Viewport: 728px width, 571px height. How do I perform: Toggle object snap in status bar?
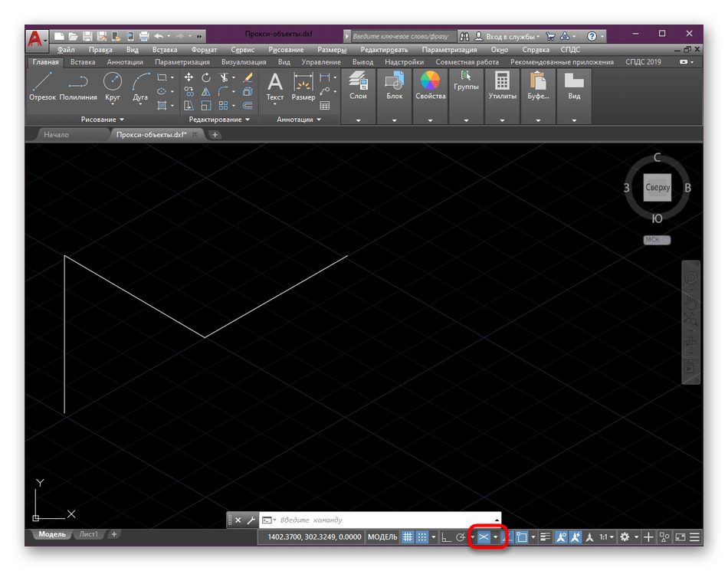522,537
